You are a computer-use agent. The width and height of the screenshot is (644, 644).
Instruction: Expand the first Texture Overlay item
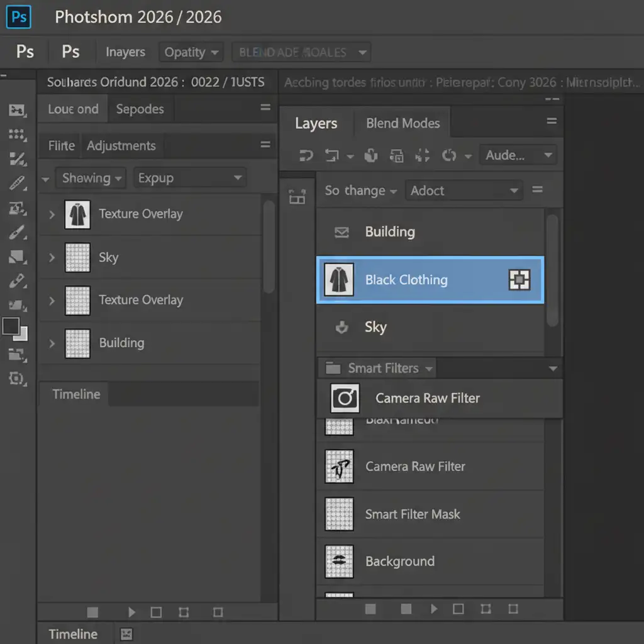pyautogui.click(x=52, y=214)
